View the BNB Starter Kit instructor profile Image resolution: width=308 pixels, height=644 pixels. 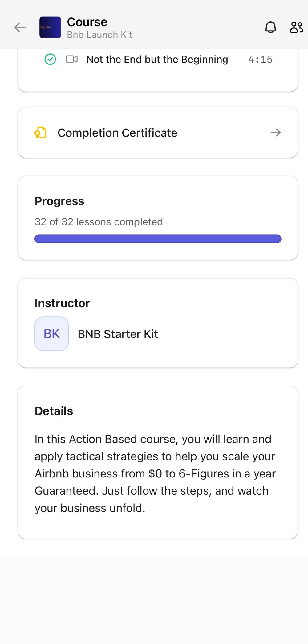tap(118, 334)
